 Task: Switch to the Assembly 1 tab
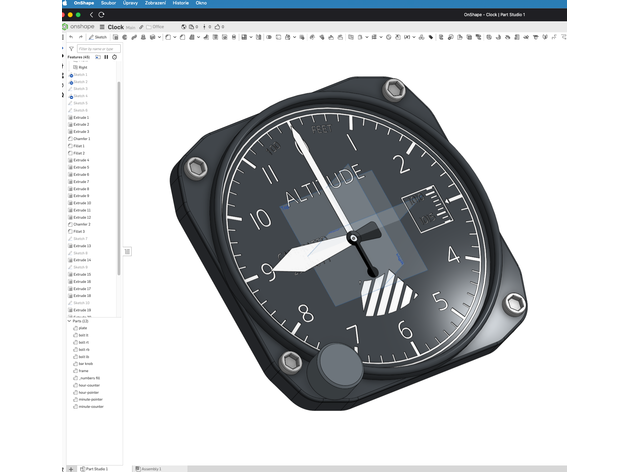[149, 468]
